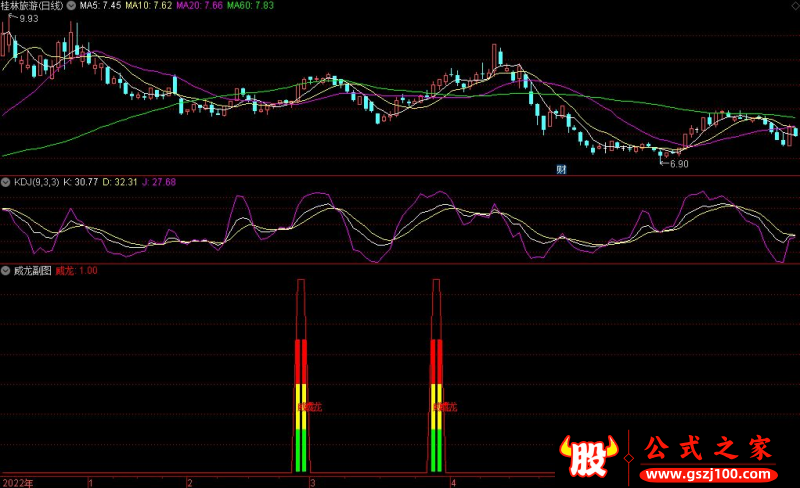Collapse arrow at left of 威龙副图 panel
The width and height of the screenshot is (800, 488).
(x=5, y=270)
